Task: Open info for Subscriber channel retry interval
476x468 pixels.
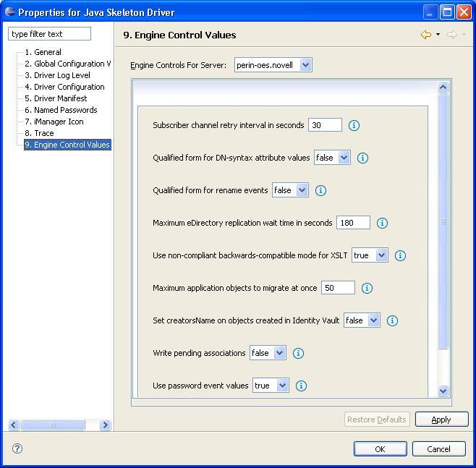Action: pyautogui.click(x=354, y=125)
